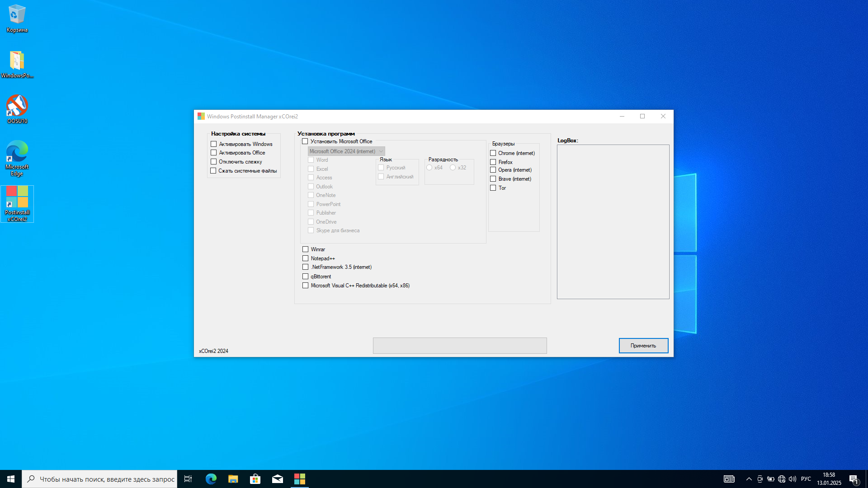Check Opera (internet) browser option
Screen dimensions: 868x488
tap(493, 170)
